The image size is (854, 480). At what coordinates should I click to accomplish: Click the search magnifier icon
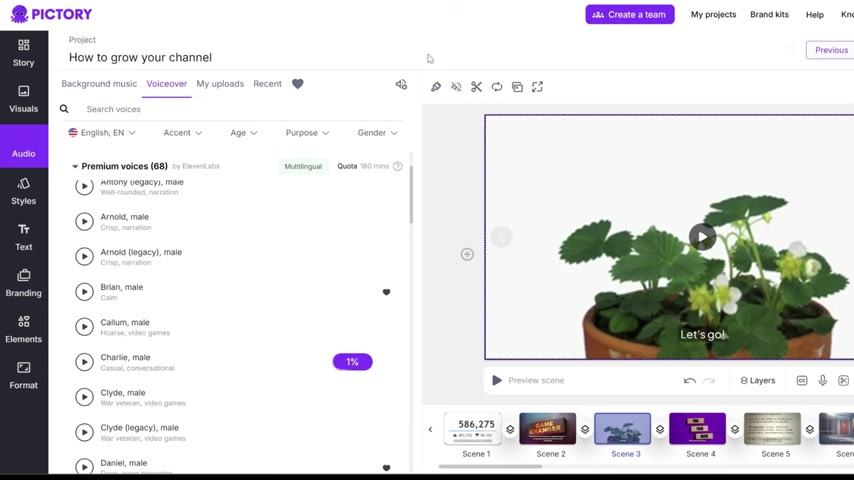tap(64, 109)
